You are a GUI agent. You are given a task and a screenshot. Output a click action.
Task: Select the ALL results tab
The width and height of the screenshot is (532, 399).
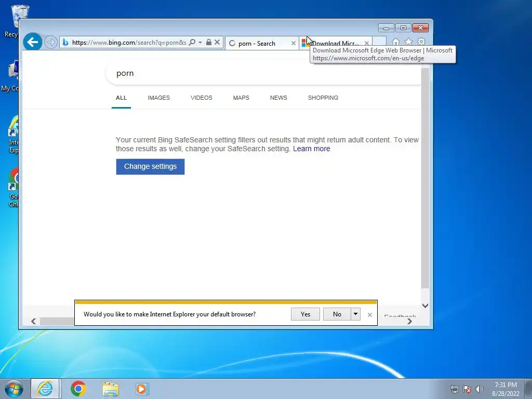pos(121,98)
